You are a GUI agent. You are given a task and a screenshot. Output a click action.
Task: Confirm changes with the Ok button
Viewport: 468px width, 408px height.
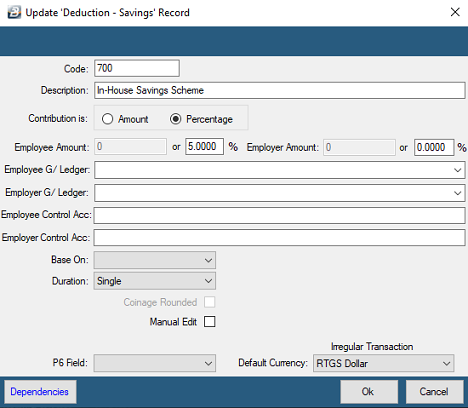pyautogui.click(x=369, y=392)
